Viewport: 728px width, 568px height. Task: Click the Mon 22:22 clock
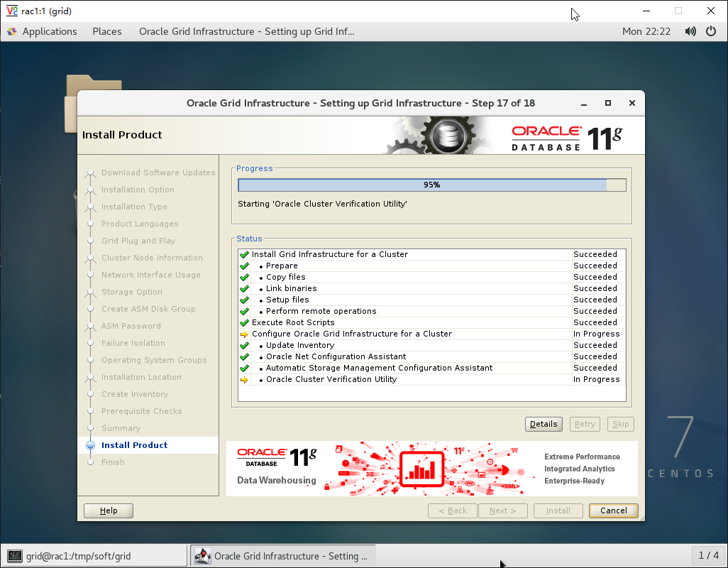coord(646,31)
